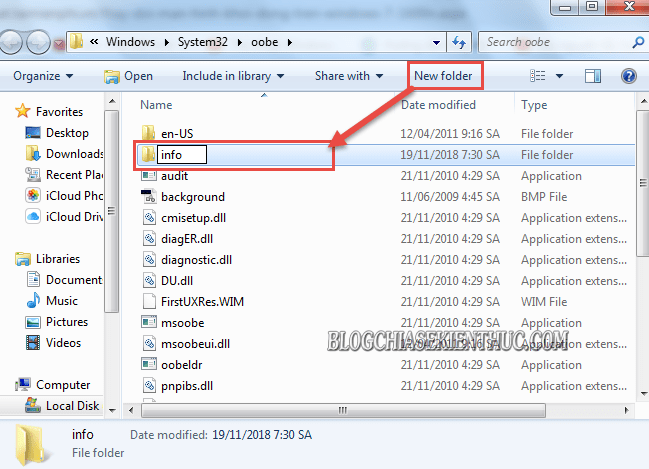649x469 pixels.
Task: Click the Refresh button next to address bar
Action: tap(459, 42)
